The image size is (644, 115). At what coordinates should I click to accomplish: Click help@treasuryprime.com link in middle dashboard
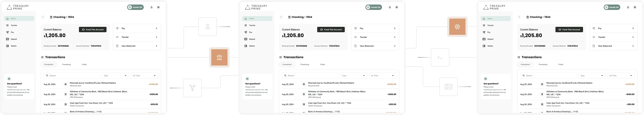[x=255, y=90]
